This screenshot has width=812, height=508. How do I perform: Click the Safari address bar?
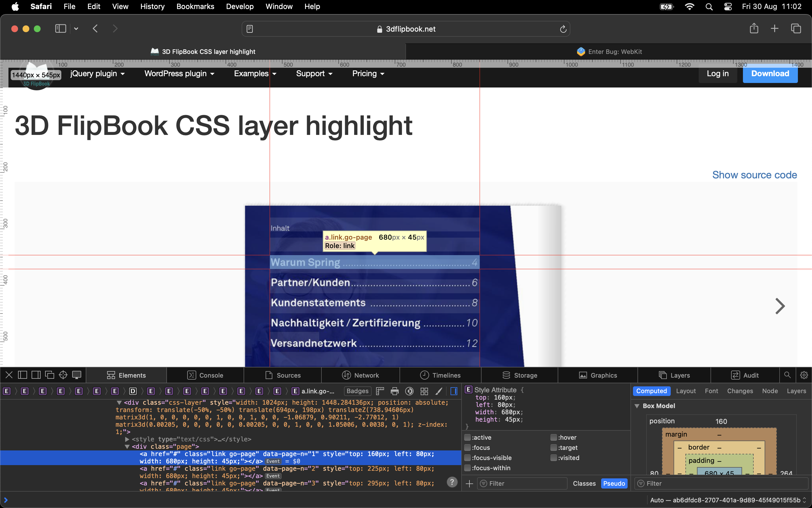[x=406, y=29]
